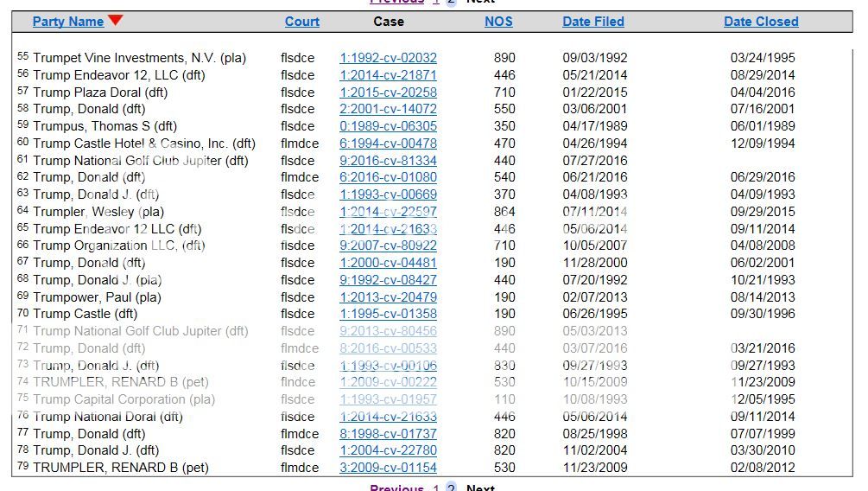
Task: Open case 8:2016-cv-00533
Action: pos(388,348)
